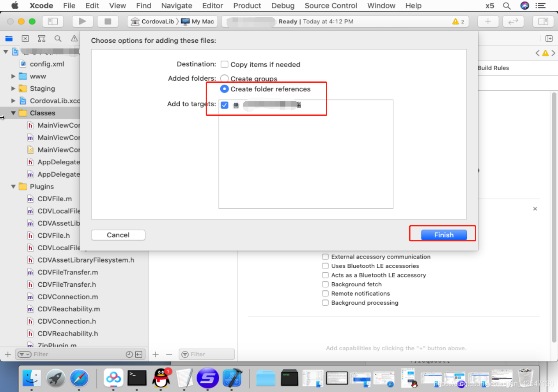Expand the Staging folder disclosure triangle
This screenshot has width=558, height=392.
pyautogui.click(x=13, y=89)
